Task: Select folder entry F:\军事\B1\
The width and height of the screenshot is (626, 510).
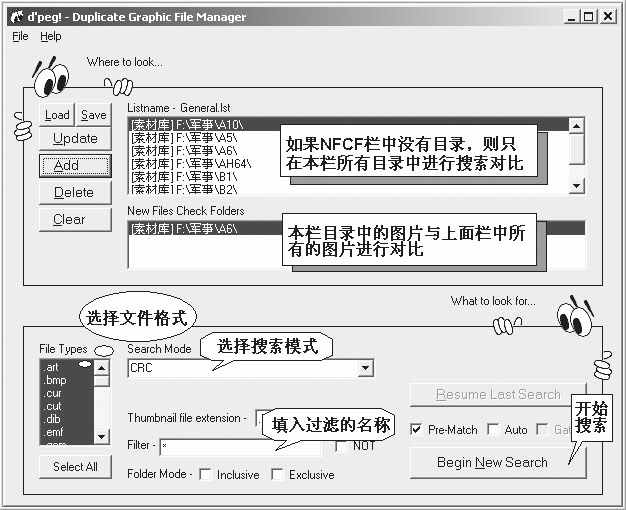Action: tap(349, 176)
